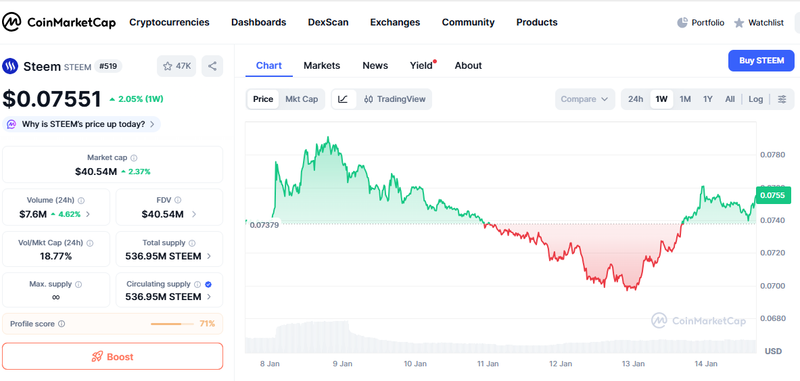Viewport: 800px width, 381px height.
Task: Click the Watchlist star icon
Action: (x=739, y=23)
